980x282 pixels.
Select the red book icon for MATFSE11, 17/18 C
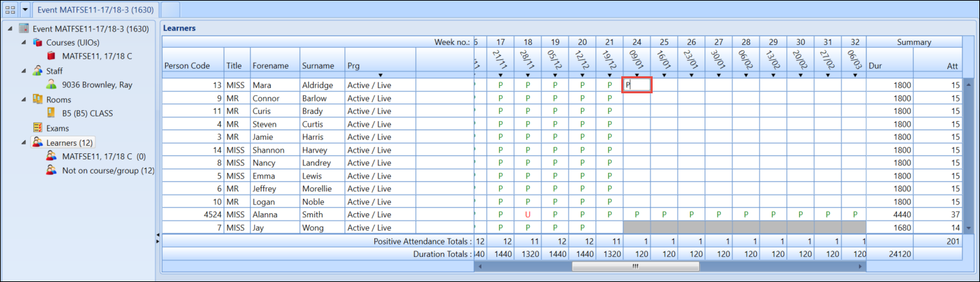(x=51, y=57)
